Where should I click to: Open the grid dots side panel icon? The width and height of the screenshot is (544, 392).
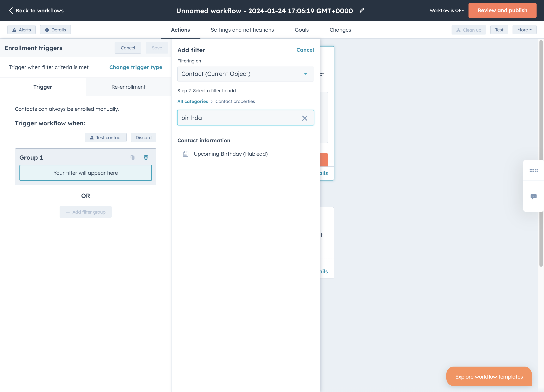(x=533, y=170)
